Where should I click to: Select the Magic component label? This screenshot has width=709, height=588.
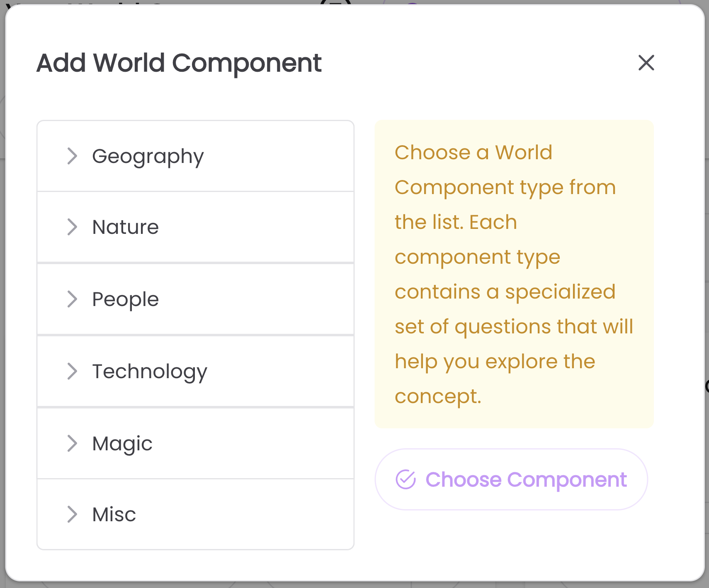(122, 444)
